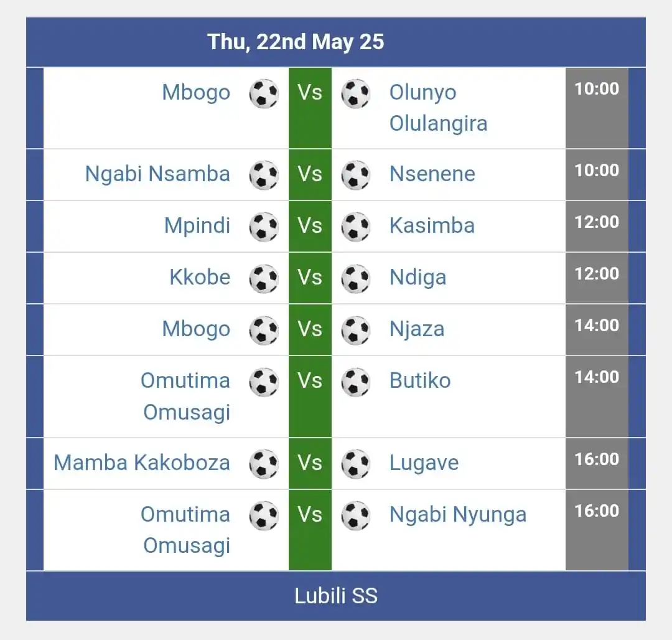Image resolution: width=672 pixels, height=640 pixels.
Task: Select the Mamba Kakoboza team name
Action: click(142, 463)
